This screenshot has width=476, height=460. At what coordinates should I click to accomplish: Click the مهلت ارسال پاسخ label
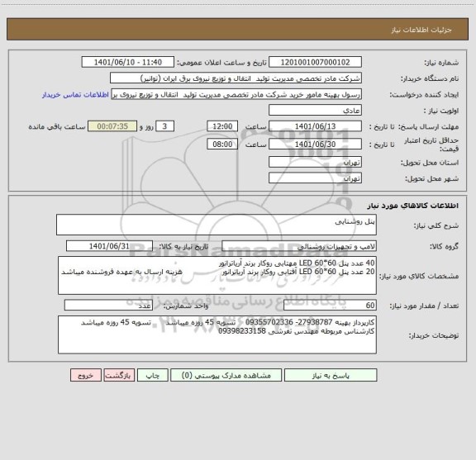point(428,126)
